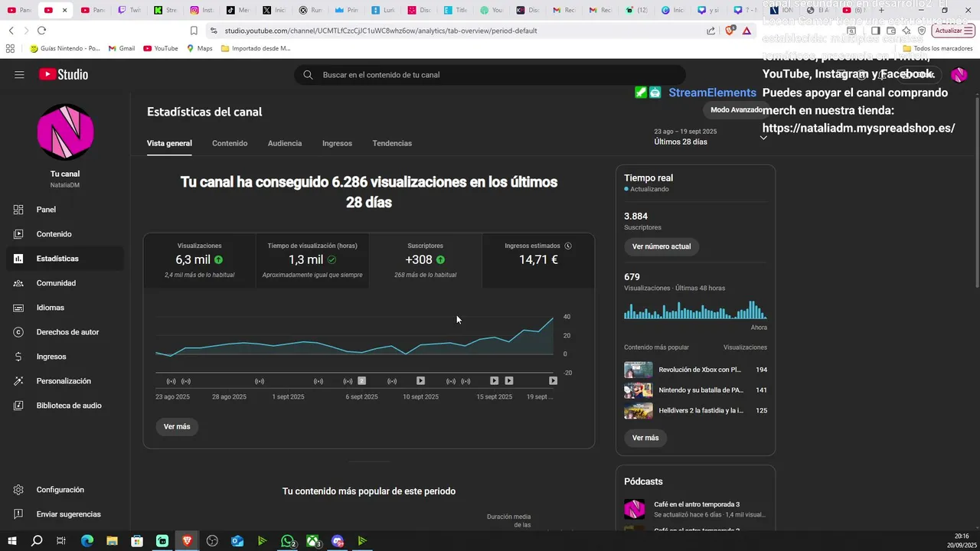Select Estadísticas in the sidebar
Screen dimensions: 980x551
[65, 259]
